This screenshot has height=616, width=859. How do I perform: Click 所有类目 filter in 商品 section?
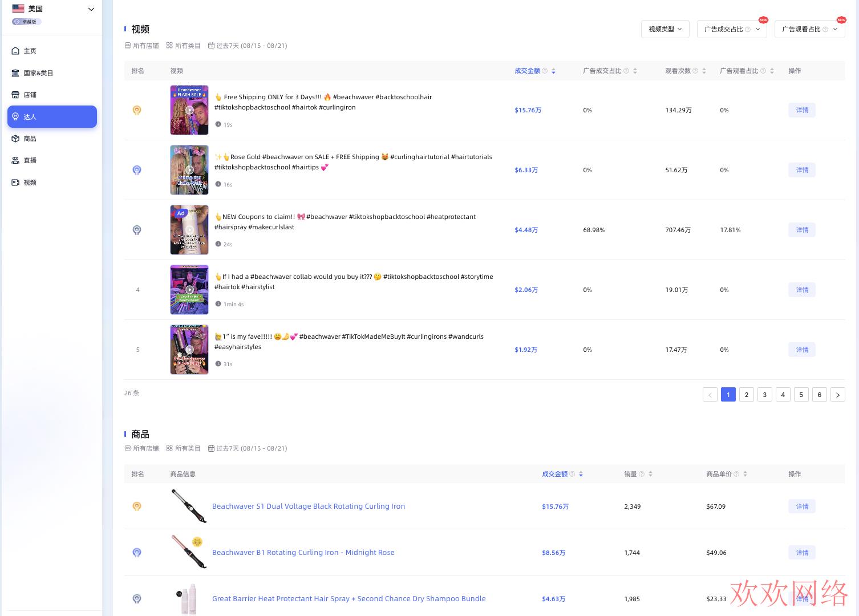(x=183, y=448)
